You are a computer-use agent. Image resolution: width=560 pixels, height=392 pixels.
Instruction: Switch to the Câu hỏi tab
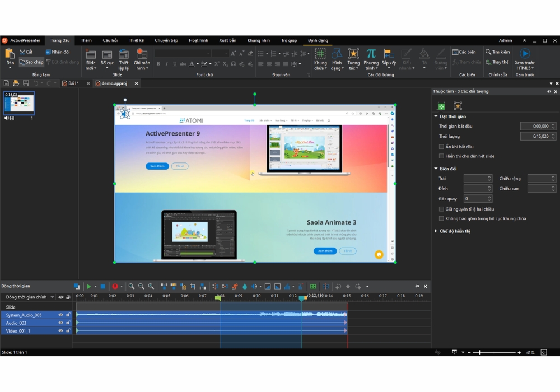110,40
